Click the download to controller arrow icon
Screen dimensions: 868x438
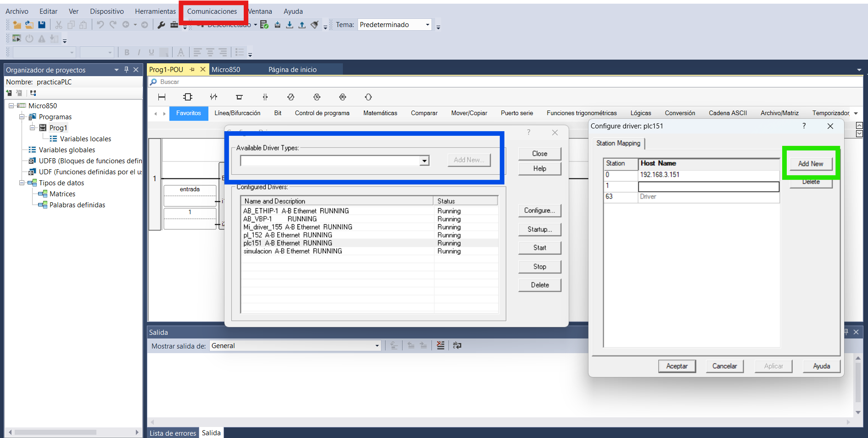point(290,25)
